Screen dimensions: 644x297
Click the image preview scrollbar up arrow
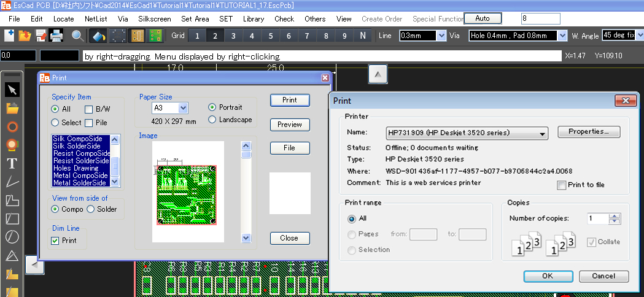[x=246, y=145]
